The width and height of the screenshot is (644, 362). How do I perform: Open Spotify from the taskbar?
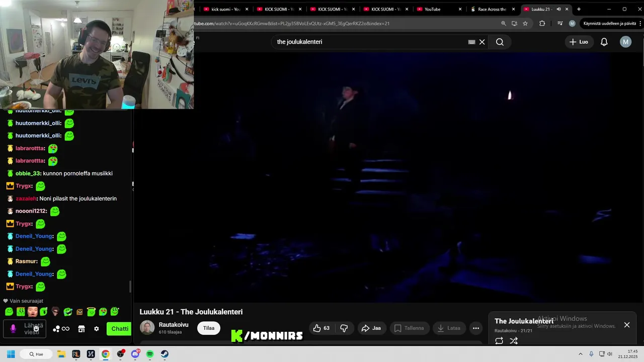click(150, 354)
